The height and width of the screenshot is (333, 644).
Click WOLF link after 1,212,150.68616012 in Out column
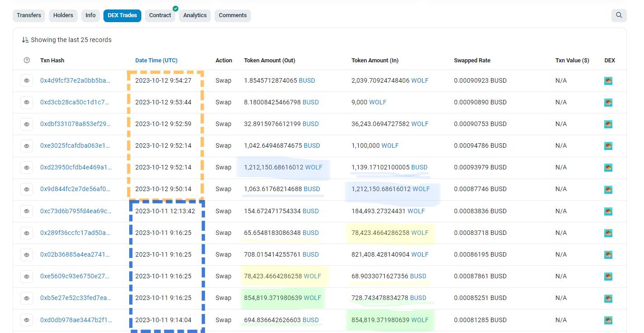click(x=314, y=167)
